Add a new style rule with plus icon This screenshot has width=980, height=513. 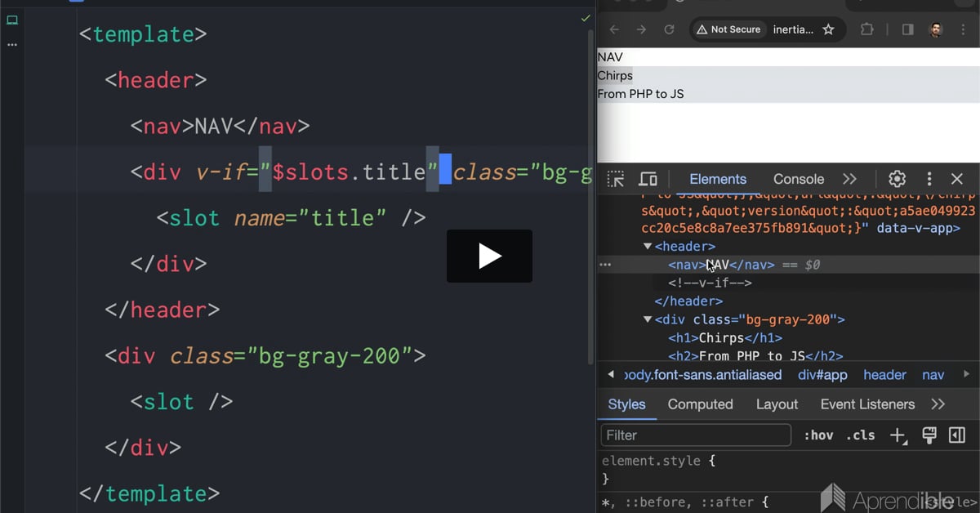[898, 435]
